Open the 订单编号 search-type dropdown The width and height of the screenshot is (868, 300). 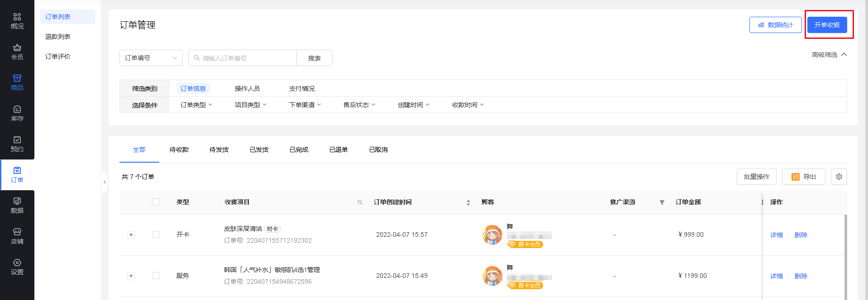[151, 58]
